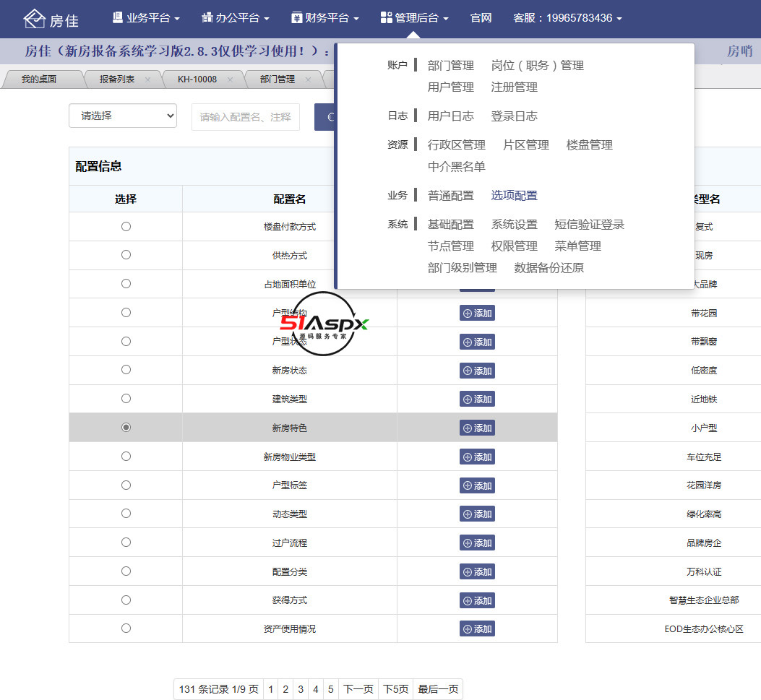This screenshot has height=700, width=761.
Task: Expand the 财务平台 menu
Action: click(325, 18)
